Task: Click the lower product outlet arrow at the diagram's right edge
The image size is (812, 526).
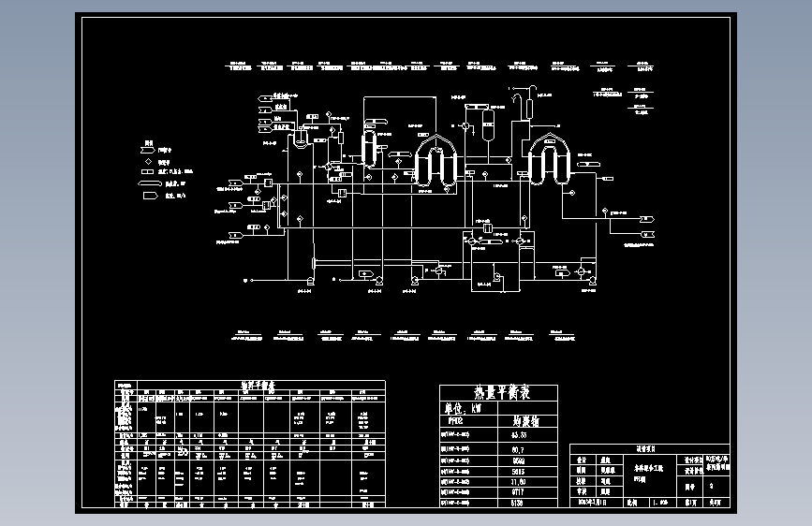Action: [x=647, y=235]
